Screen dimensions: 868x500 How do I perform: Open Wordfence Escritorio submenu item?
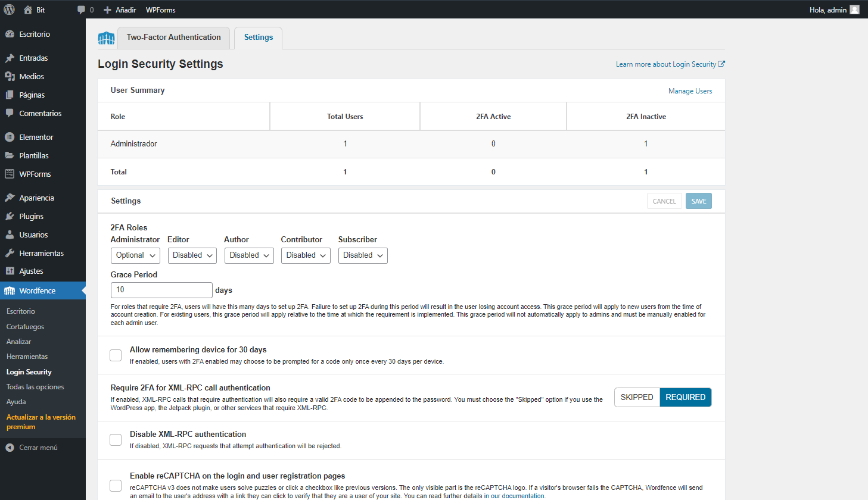(x=21, y=311)
